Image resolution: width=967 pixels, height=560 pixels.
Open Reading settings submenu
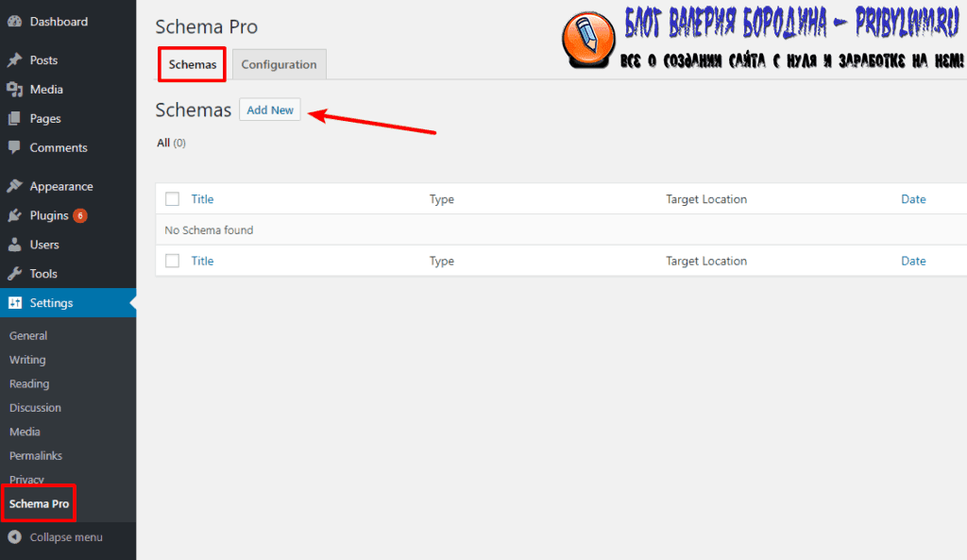pyautogui.click(x=29, y=383)
